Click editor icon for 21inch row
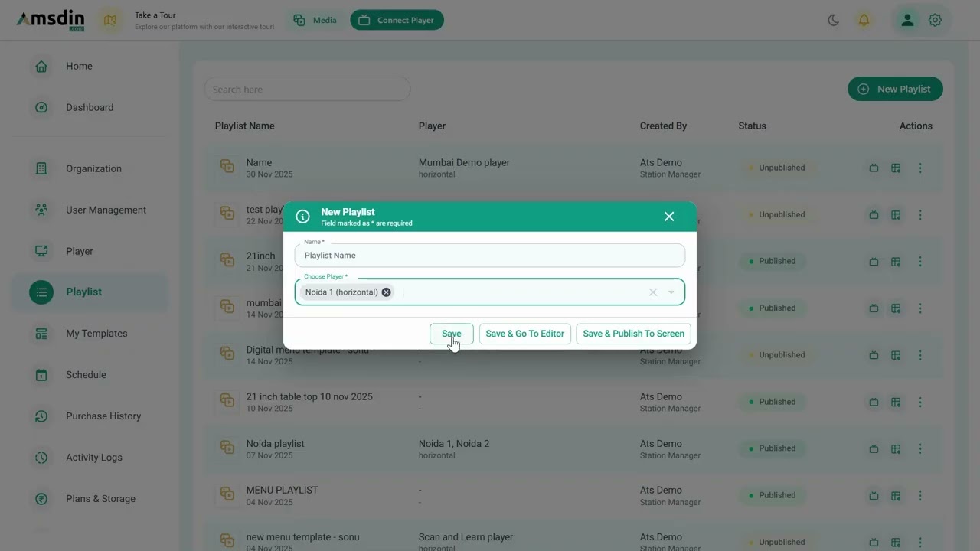This screenshot has height=551, width=980. click(896, 262)
